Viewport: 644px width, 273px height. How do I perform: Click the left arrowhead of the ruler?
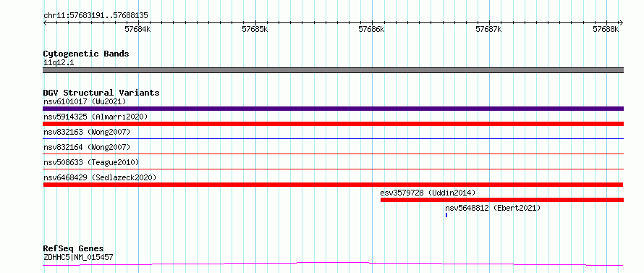[x=45, y=22]
